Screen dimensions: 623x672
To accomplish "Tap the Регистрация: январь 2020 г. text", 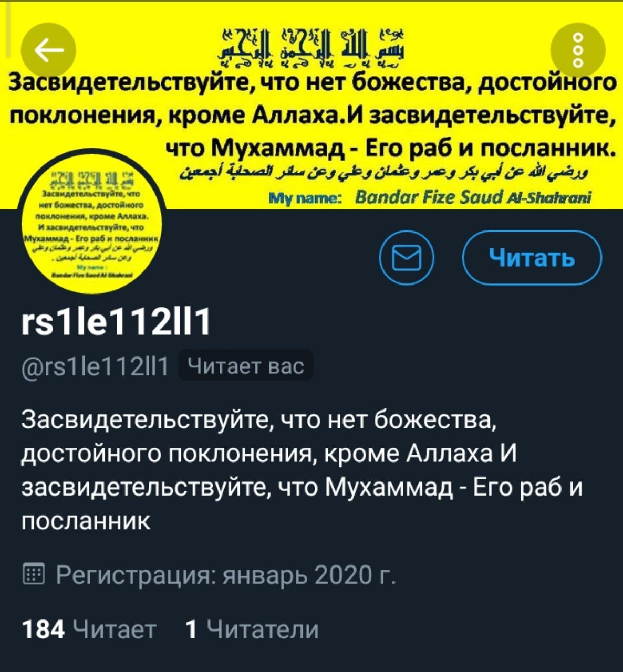I will pyautogui.click(x=226, y=575).
